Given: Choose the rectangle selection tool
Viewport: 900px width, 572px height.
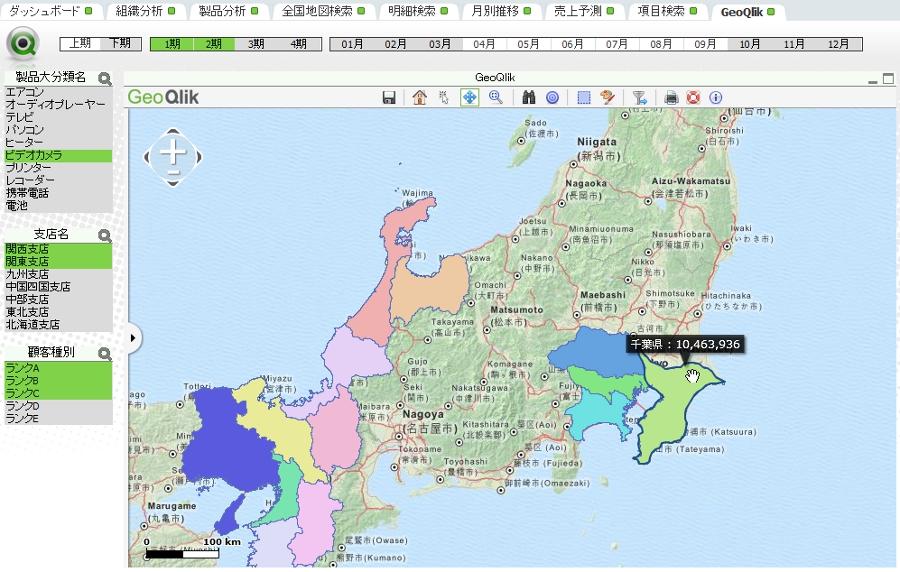Looking at the screenshot, I should click(584, 97).
